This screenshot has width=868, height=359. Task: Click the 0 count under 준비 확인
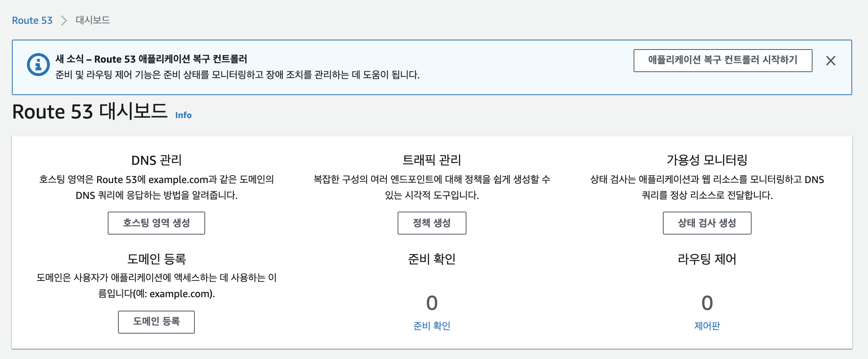[432, 303]
